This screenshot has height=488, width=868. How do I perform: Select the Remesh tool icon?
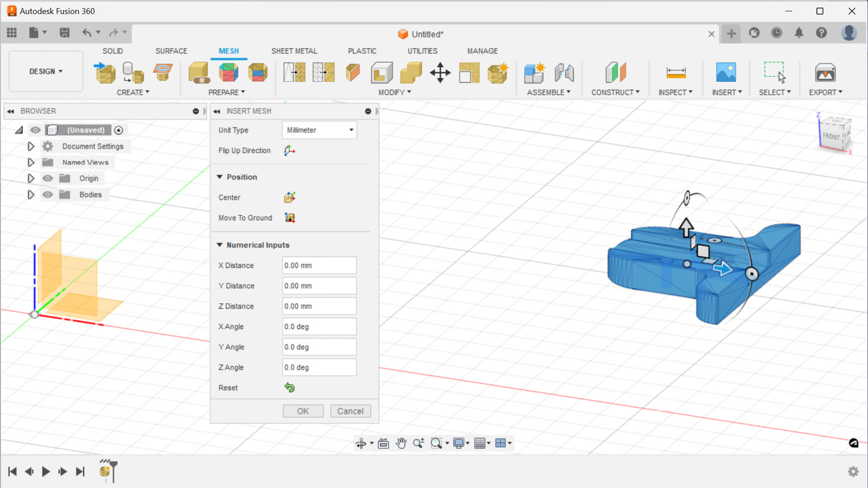click(x=294, y=72)
